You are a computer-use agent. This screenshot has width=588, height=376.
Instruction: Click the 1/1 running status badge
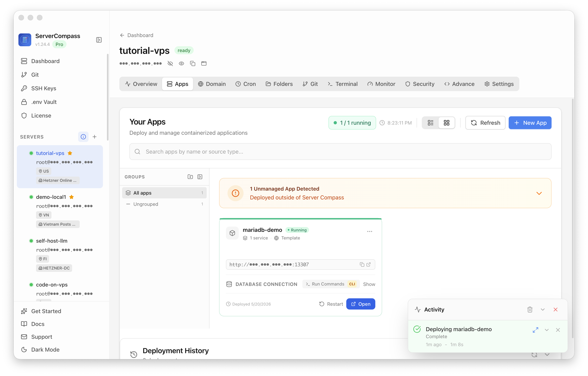point(352,123)
